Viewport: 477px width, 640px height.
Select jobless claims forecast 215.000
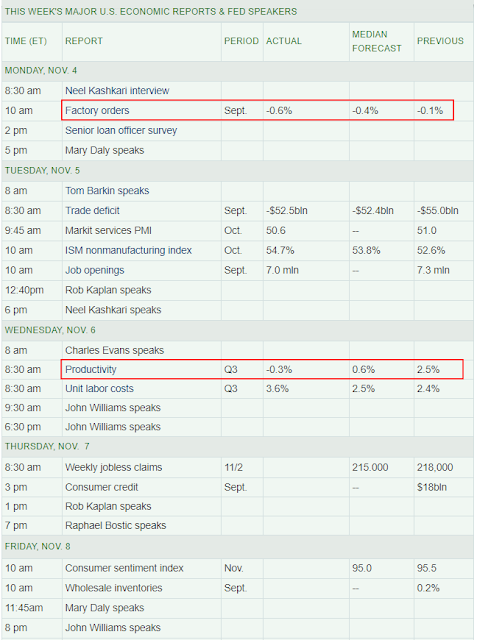point(370,468)
